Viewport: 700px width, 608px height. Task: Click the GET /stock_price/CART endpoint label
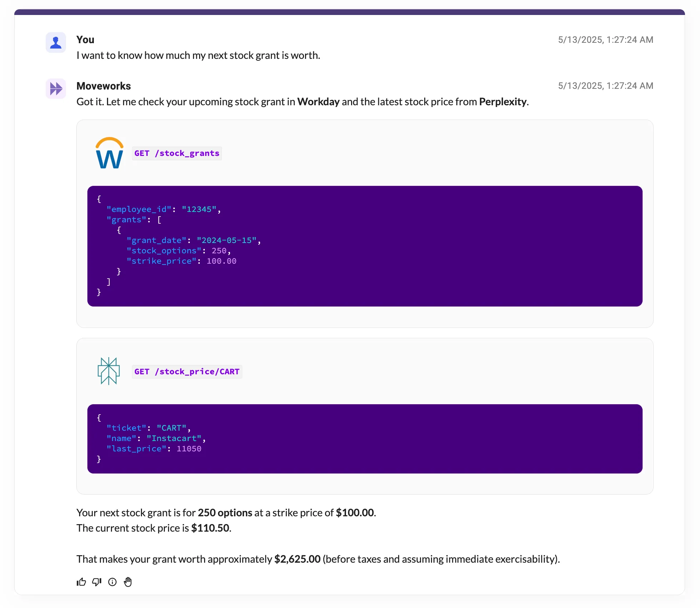pos(187,372)
